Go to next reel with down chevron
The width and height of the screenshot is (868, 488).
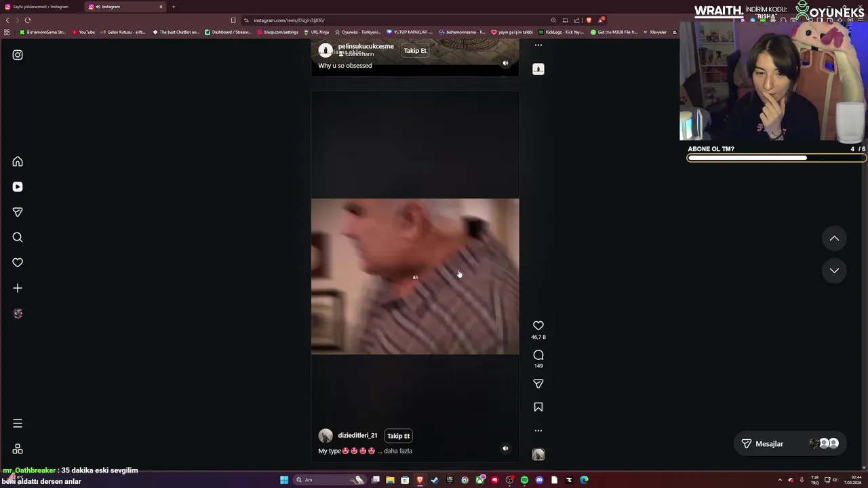[x=834, y=270]
